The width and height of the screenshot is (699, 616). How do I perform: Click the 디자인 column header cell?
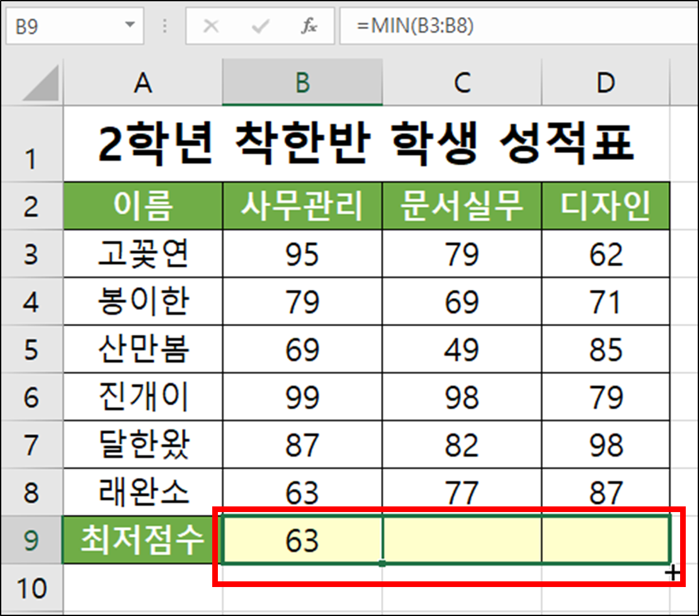pyautogui.click(x=606, y=206)
